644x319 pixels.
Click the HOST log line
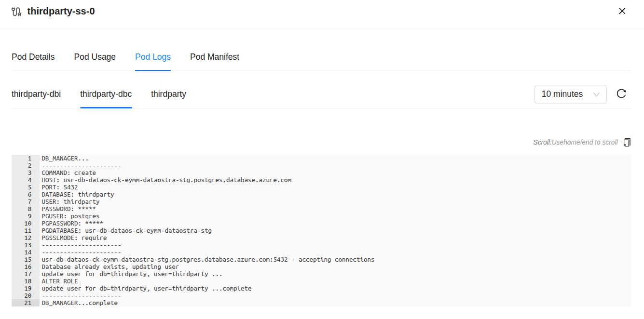click(166, 180)
